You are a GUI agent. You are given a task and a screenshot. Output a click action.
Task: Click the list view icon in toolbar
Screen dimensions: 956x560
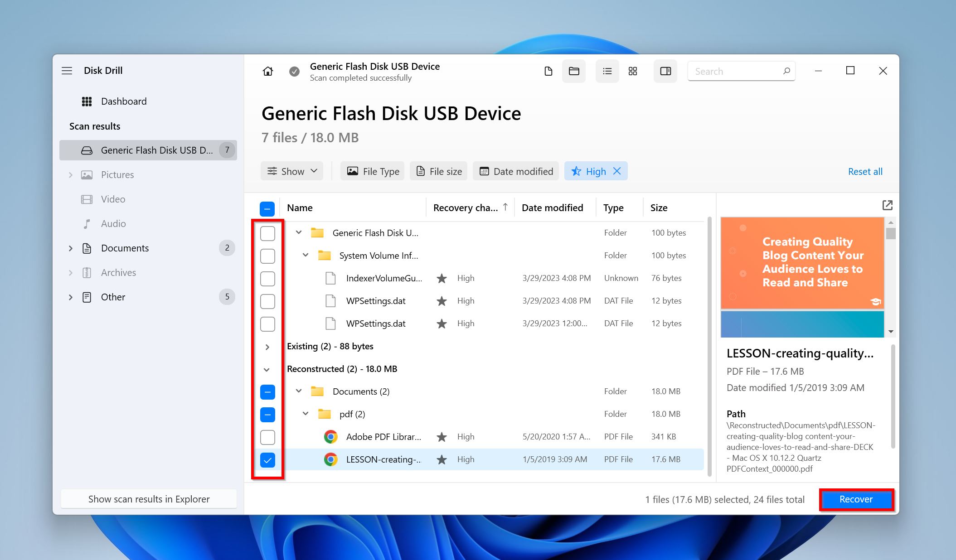coord(606,71)
